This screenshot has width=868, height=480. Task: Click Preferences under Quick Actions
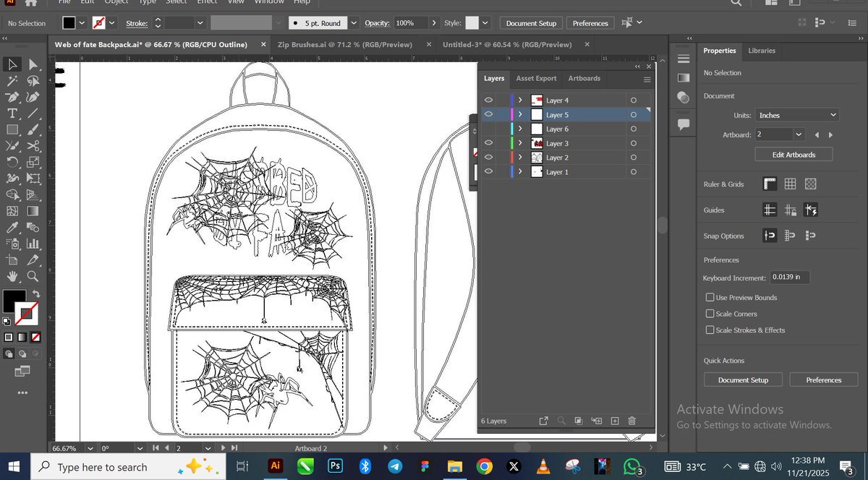[824, 380]
